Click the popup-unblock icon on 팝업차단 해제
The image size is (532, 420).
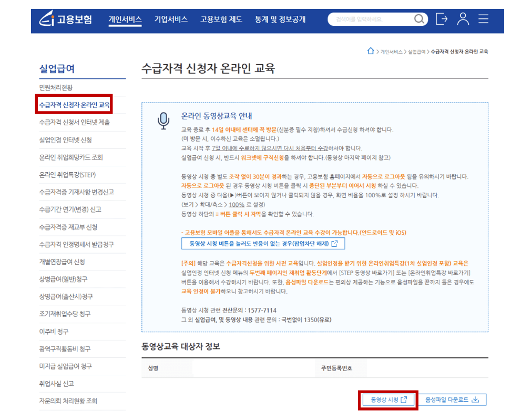[x=335, y=243]
